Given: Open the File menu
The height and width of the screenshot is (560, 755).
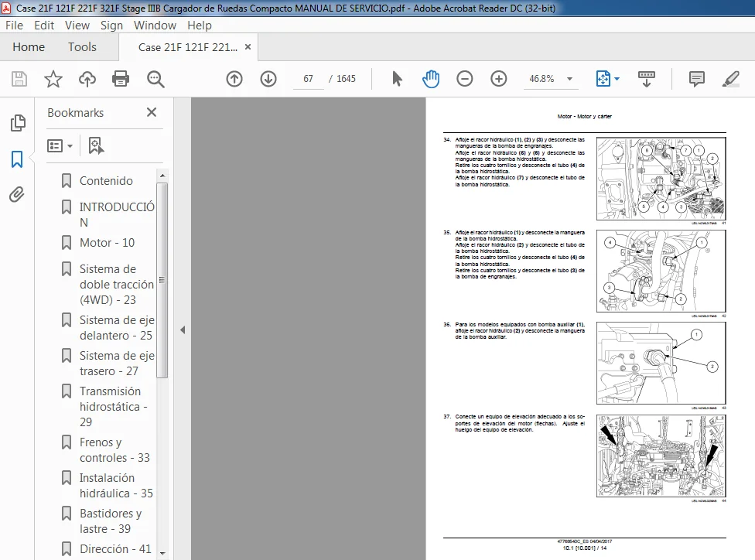Looking at the screenshot, I should (x=14, y=25).
